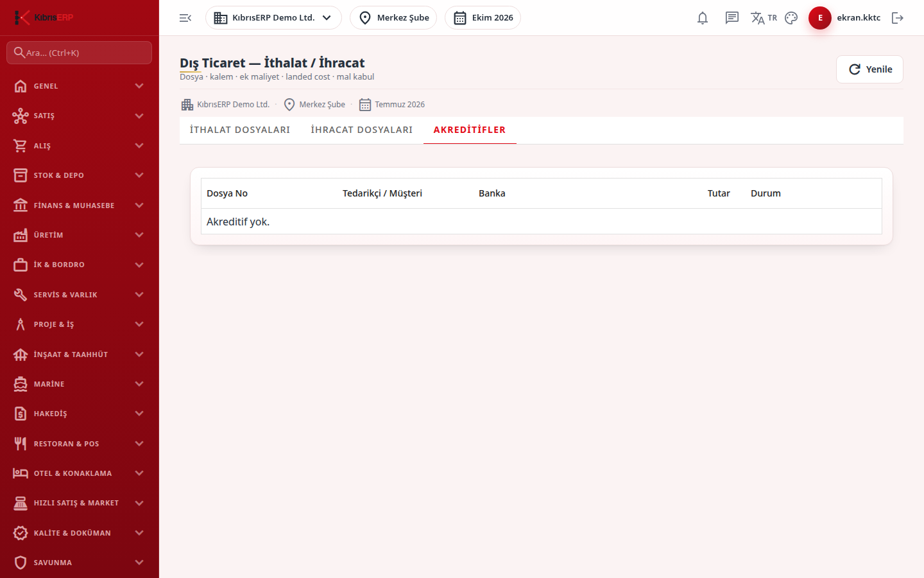Viewport: 924px width, 578px height.
Task: Switch to the İTHALAT DOSYALARI tab
Action: point(240,130)
